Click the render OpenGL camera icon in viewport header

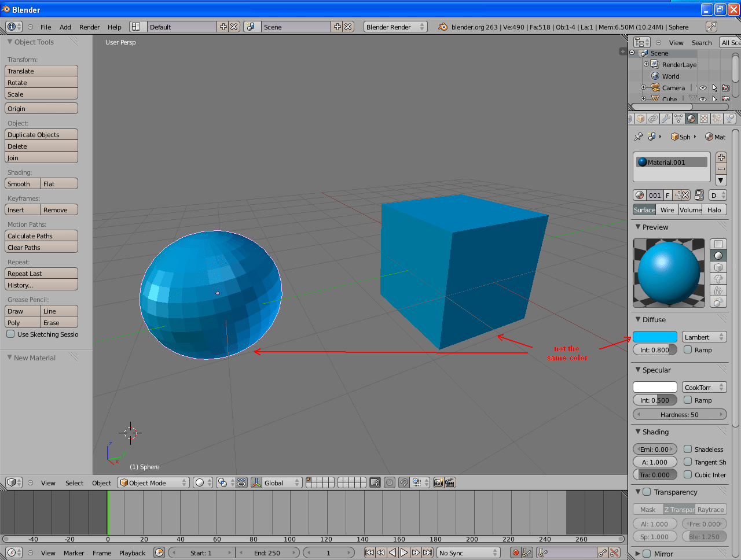[x=438, y=482]
